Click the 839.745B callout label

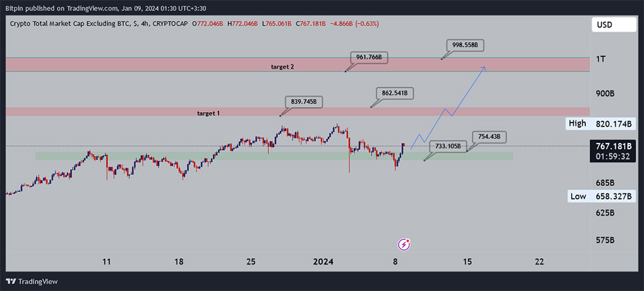[306, 102]
